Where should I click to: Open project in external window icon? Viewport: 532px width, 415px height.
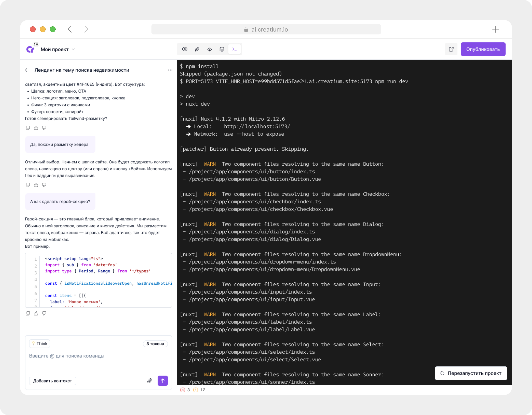coord(451,49)
